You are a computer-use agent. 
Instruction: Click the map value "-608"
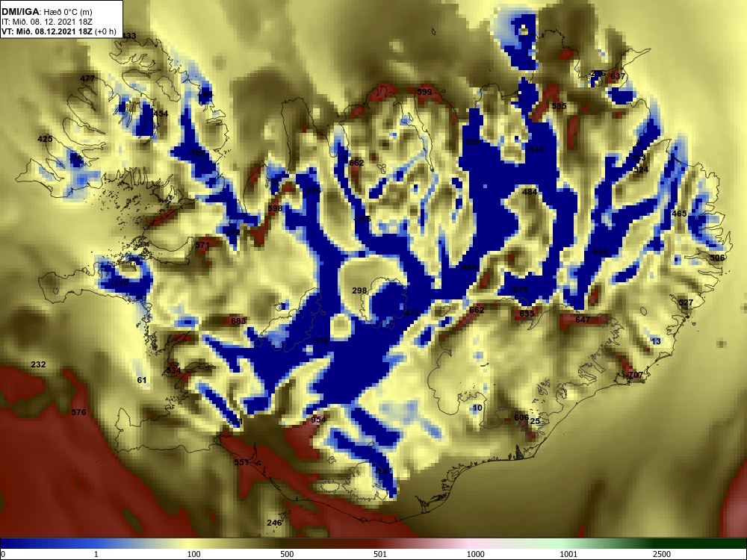click(x=599, y=252)
